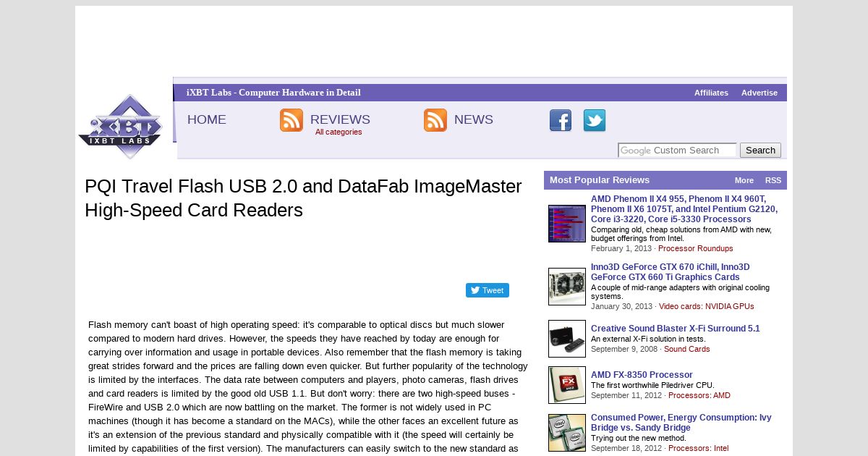Open the Processor Roundups category

coord(696,248)
